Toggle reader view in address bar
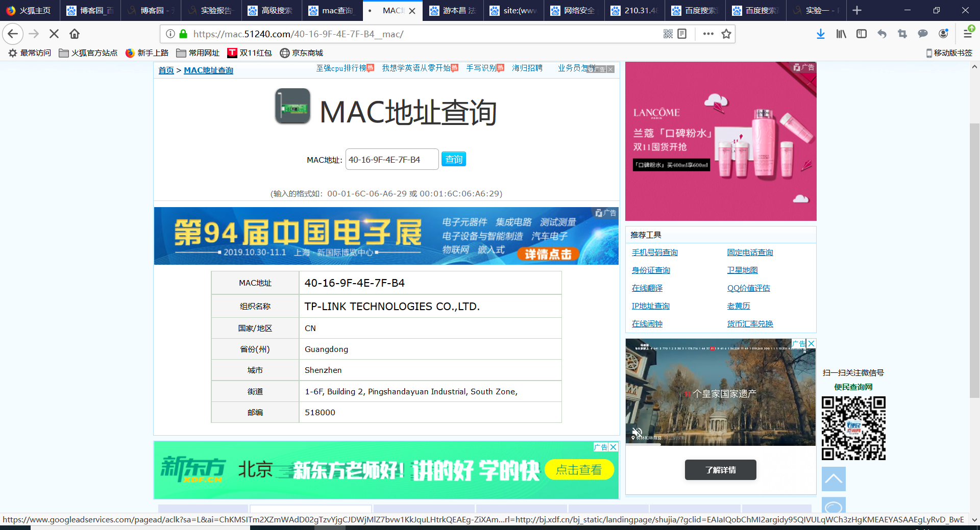The width and height of the screenshot is (980, 530). pyautogui.click(x=682, y=34)
